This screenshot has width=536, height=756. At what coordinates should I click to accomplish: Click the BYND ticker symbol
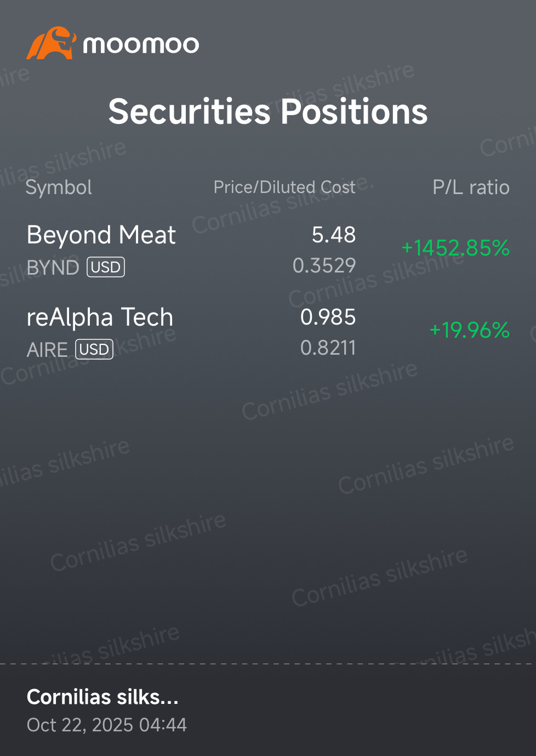53,268
